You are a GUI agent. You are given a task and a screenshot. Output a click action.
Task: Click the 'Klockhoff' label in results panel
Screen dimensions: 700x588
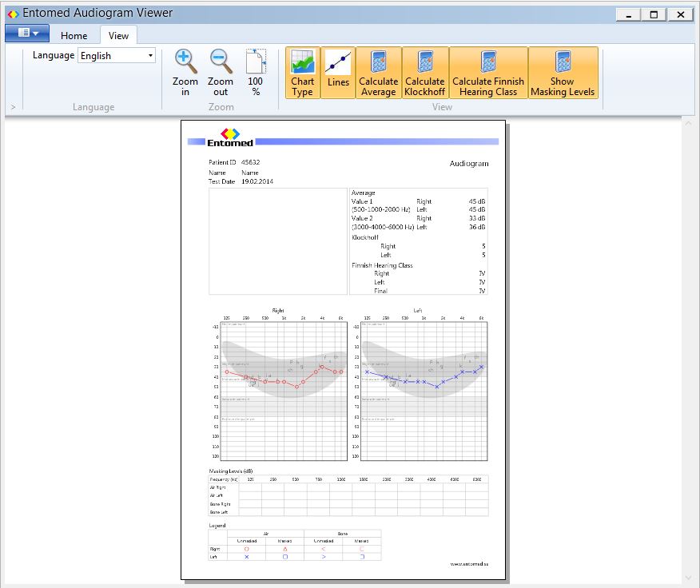(364, 237)
